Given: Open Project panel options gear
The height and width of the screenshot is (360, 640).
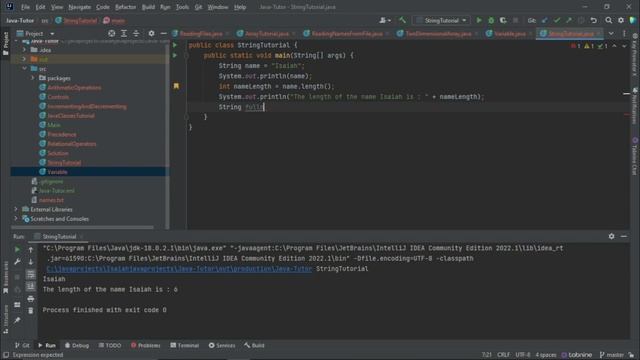Looking at the screenshot, I should pos(151,33).
